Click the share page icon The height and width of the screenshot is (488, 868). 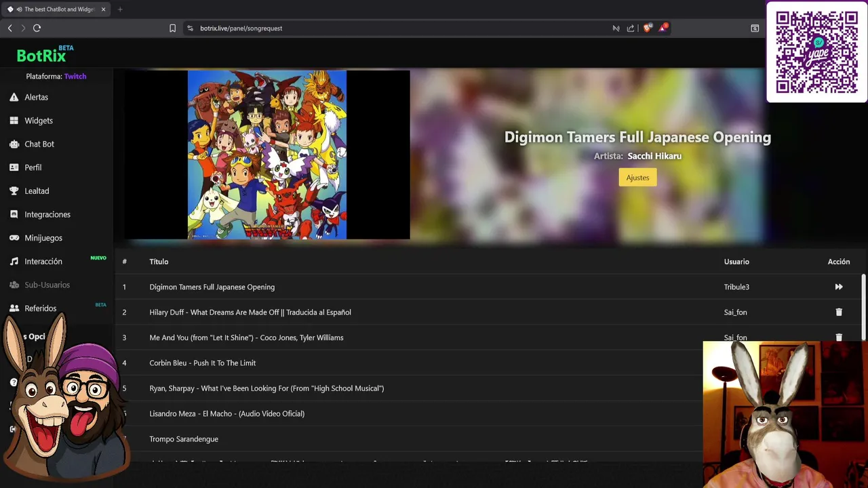pyautogui.click(x=631, y=28)
